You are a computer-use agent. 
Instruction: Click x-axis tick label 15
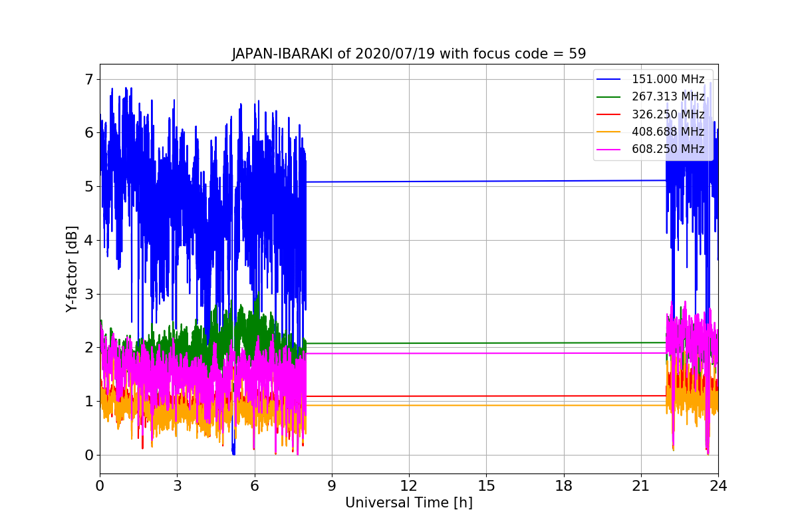tap(486, 485)
